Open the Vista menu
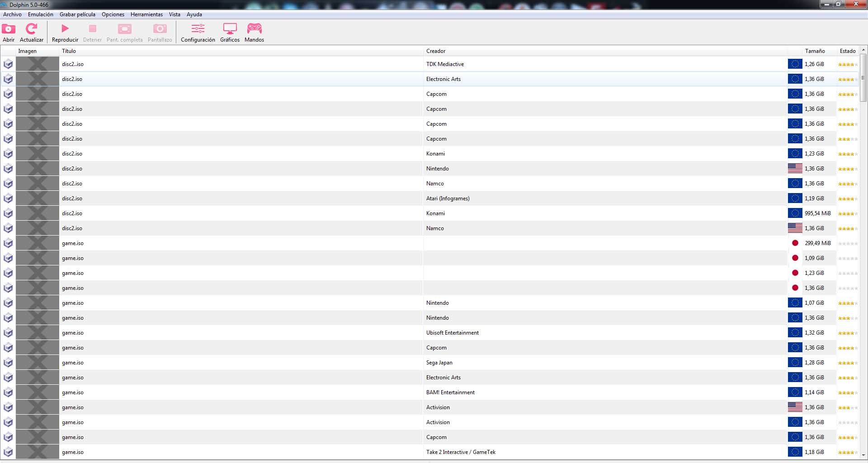The image size is (868, 463). pos(175,14)
